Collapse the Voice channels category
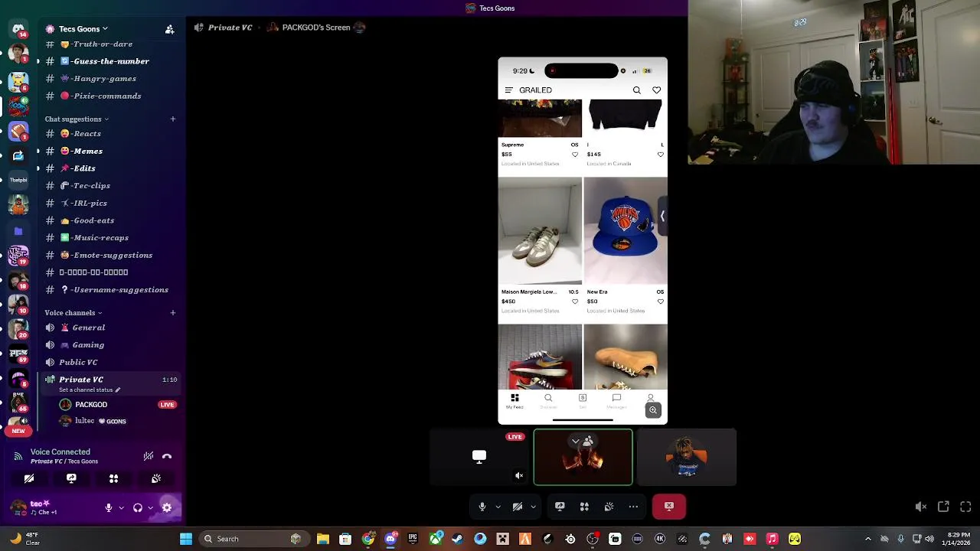 pyautogui.click(x=73, y=312)
